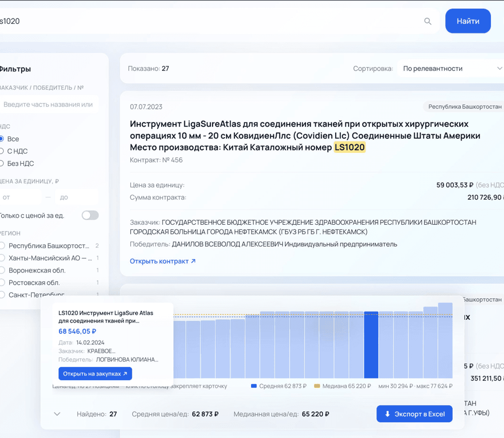Select the С НДС radio option

[x=2, y=151]
